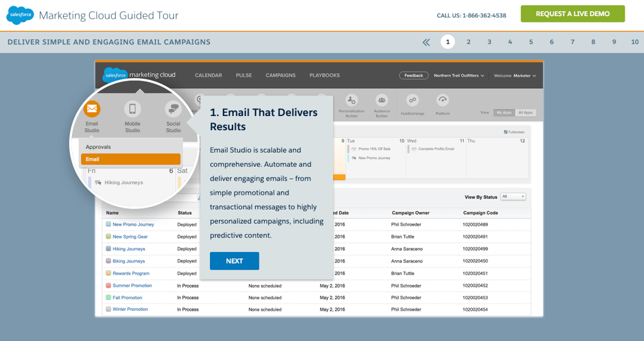This screenshot has height=341, width=644.
Task: Toggle the Fullscreen checkbox
Action: (x=506, y=132)
